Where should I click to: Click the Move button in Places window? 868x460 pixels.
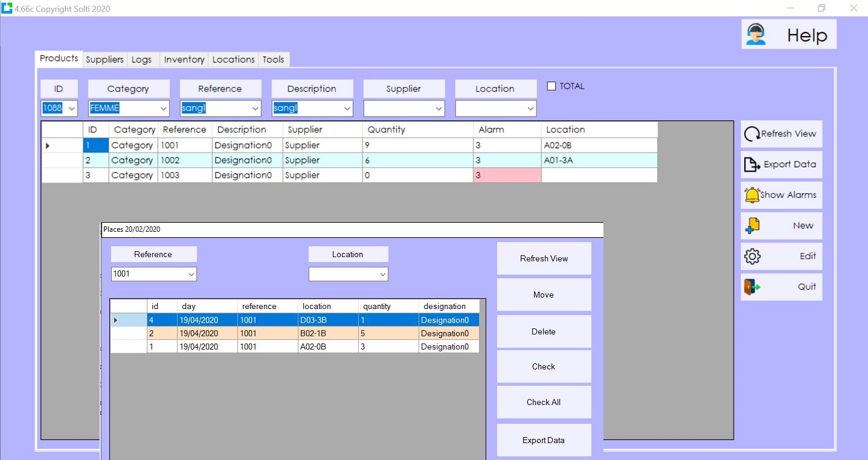pos(543,295)
